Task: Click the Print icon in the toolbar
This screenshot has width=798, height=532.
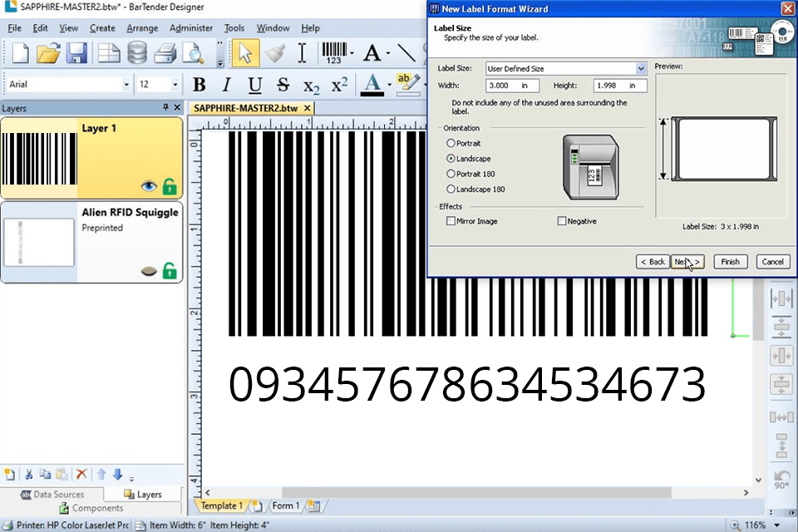Action: 165,53
